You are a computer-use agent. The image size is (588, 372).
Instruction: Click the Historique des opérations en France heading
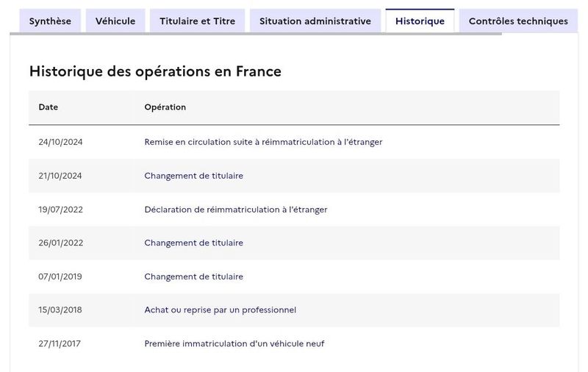155,71
